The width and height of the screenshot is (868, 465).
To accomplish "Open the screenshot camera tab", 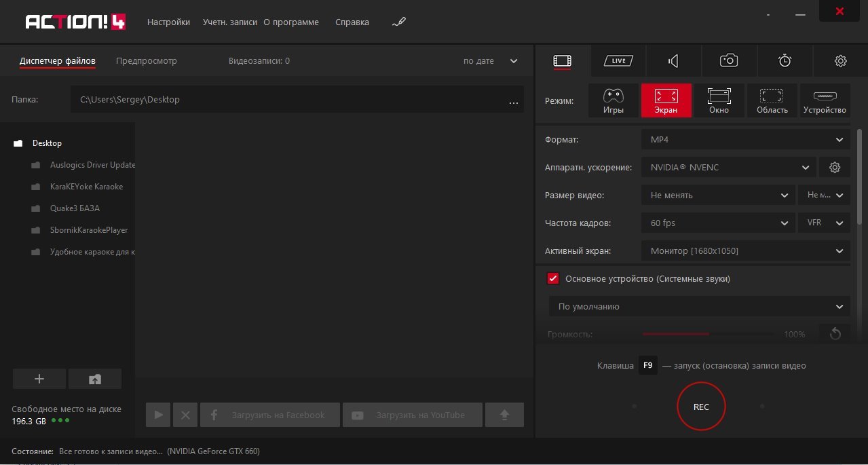I will pos(729,61).
